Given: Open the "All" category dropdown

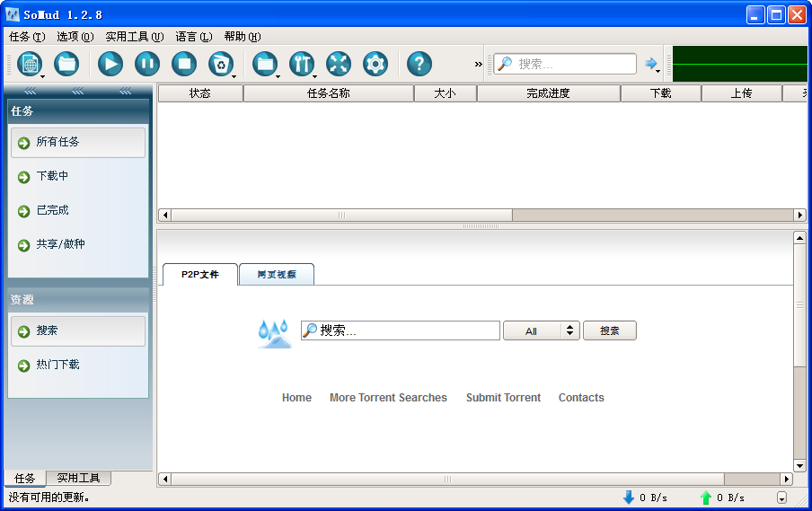Looking at the screenshot, I should click(541, 331).
